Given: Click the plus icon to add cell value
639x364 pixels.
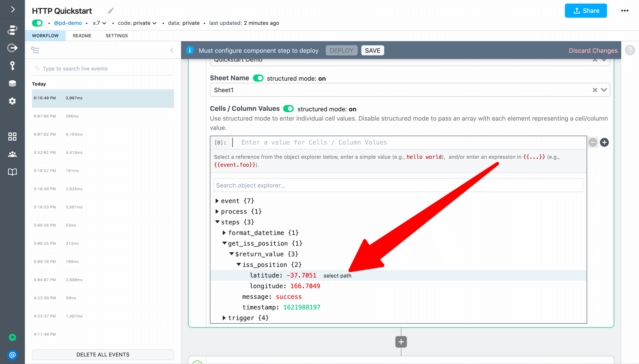Looking at the screenshot, I should tap(604, 143).
